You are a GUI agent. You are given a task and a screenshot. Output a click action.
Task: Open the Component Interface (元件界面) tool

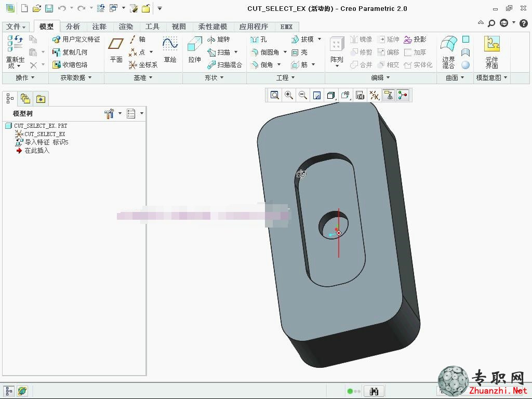[491, 52]
